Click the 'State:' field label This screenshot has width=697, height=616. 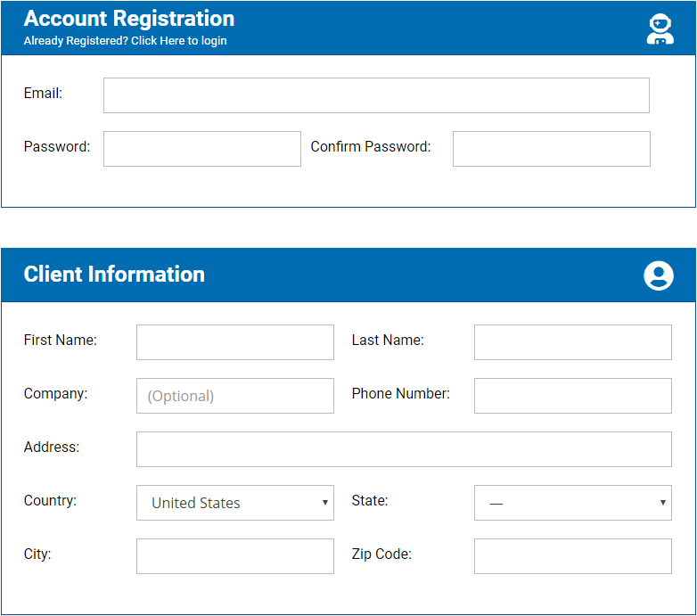click(370, 500)
